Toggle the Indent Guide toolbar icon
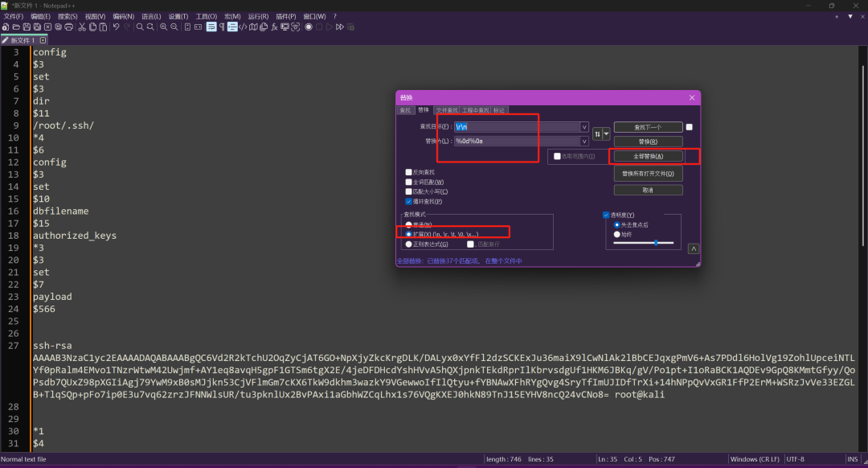 [x=232, y=27]
